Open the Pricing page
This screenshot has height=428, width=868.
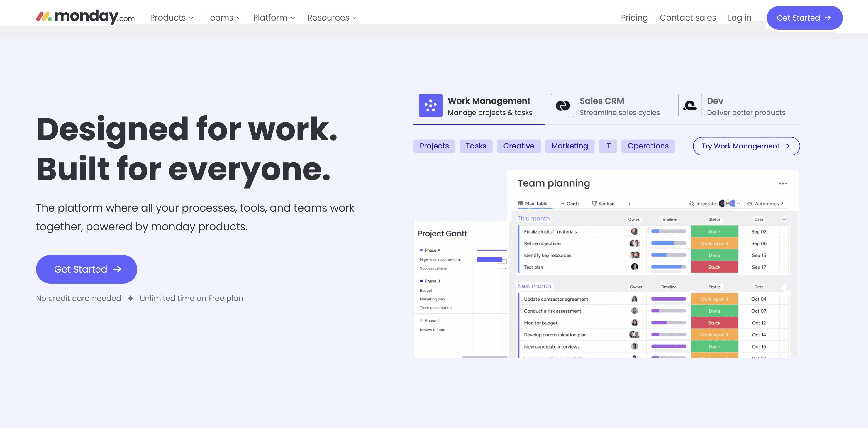pos(634,18)
